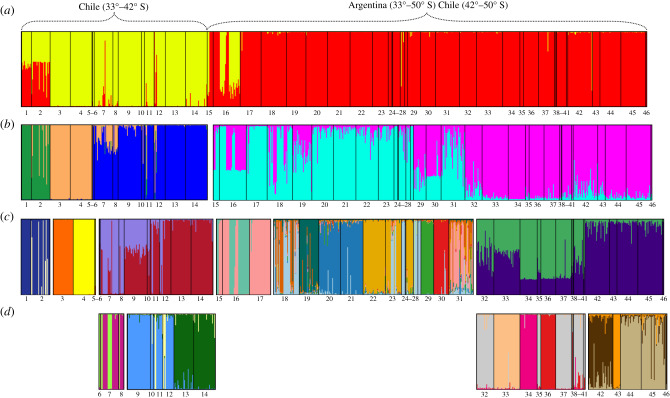Click red block above label 30, panel c
670x398 pixels.
click(x=441, y=257)
